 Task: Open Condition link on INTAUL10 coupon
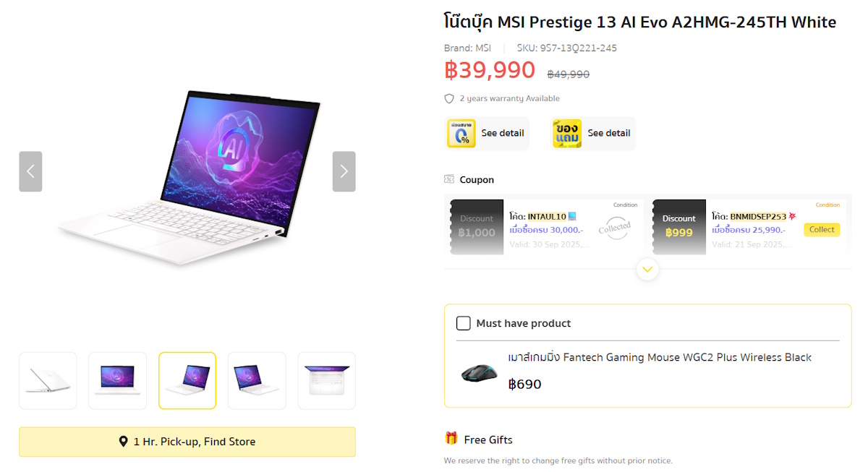tap(625, 205)
